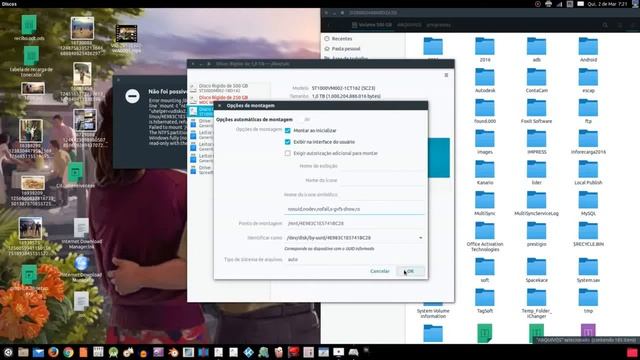Click the Nome de exibição field
The width and height of the screenshot is (640, 360).
(x=382, y=166)
